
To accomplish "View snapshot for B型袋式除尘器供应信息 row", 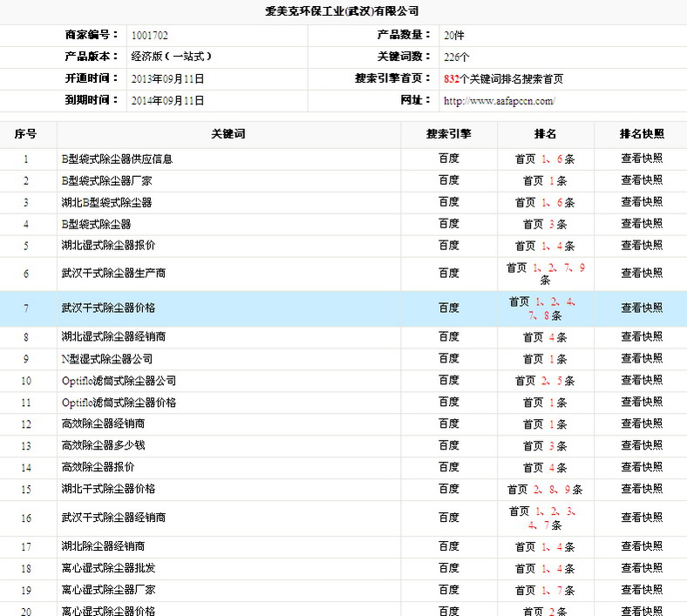I will click(642, 159).
